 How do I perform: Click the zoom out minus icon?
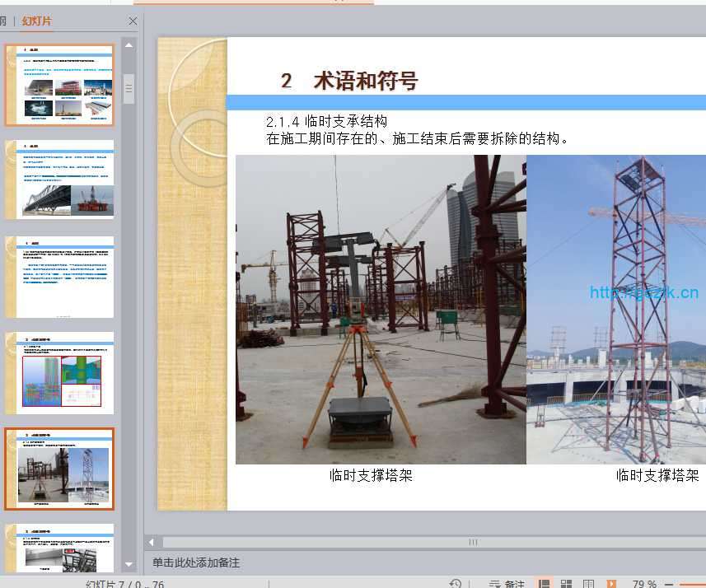tap(669, 584)
